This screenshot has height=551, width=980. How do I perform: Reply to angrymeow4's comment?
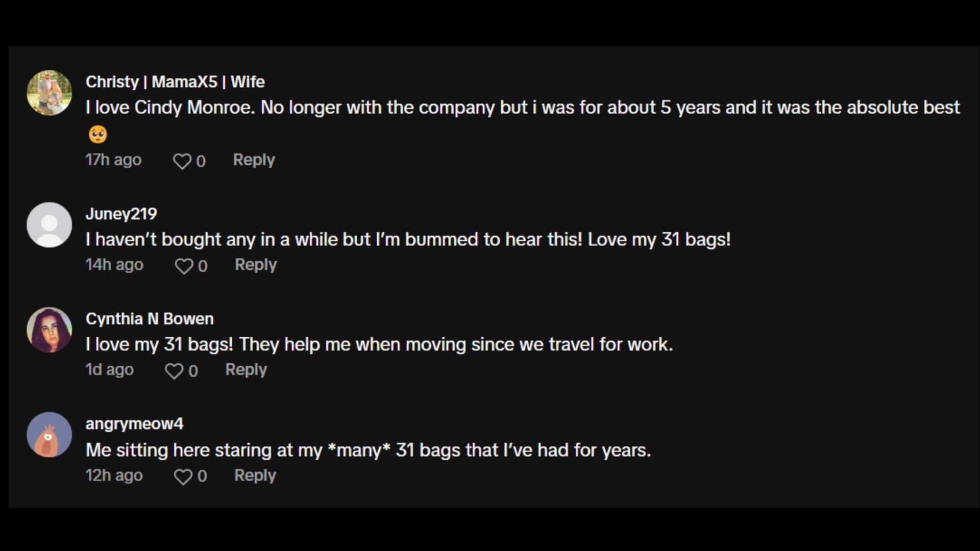point(255,475)
